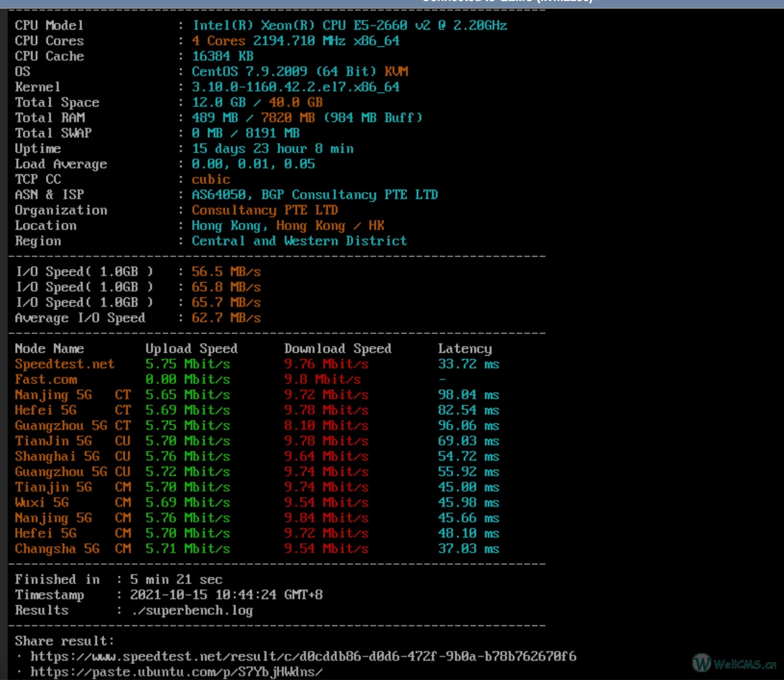The height and width of the screenshot is (680, 784).
Task: Click the Fast.com node name
Action: [x=46, y=379]
